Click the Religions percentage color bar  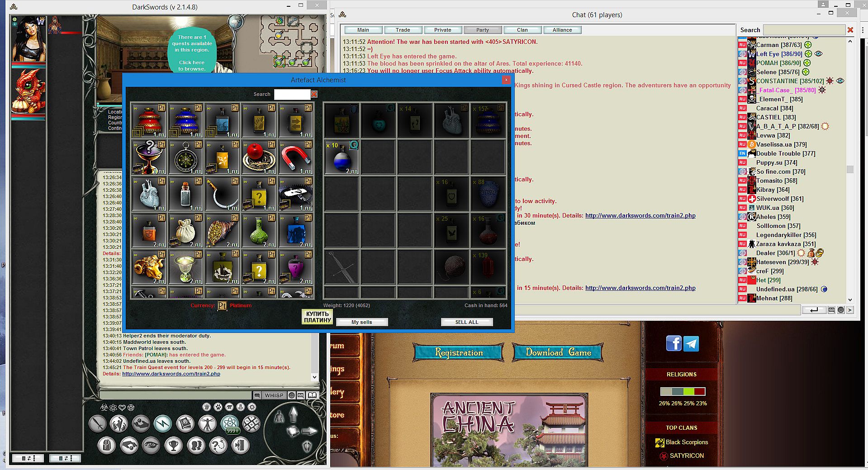(x=683, y=391)
